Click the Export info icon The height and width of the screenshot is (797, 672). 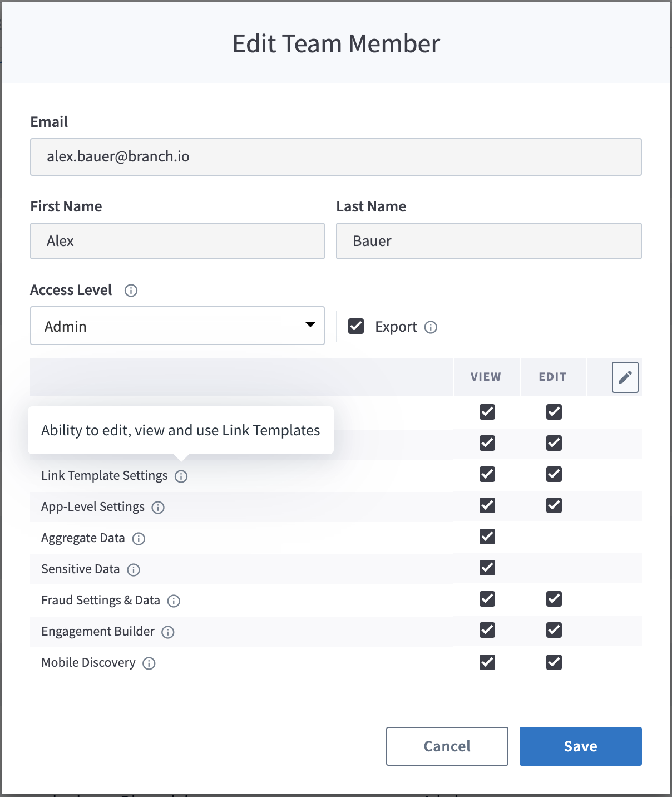(x=431, y=327)
